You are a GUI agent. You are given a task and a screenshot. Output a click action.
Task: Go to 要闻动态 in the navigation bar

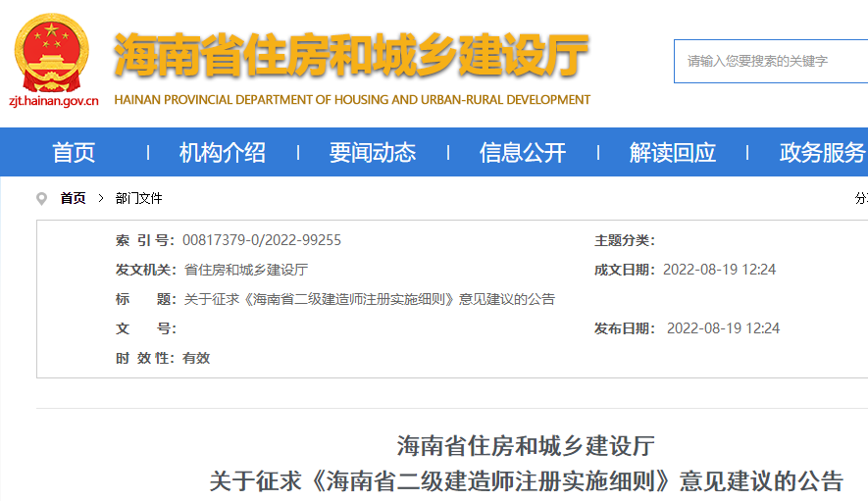(372, 153)
